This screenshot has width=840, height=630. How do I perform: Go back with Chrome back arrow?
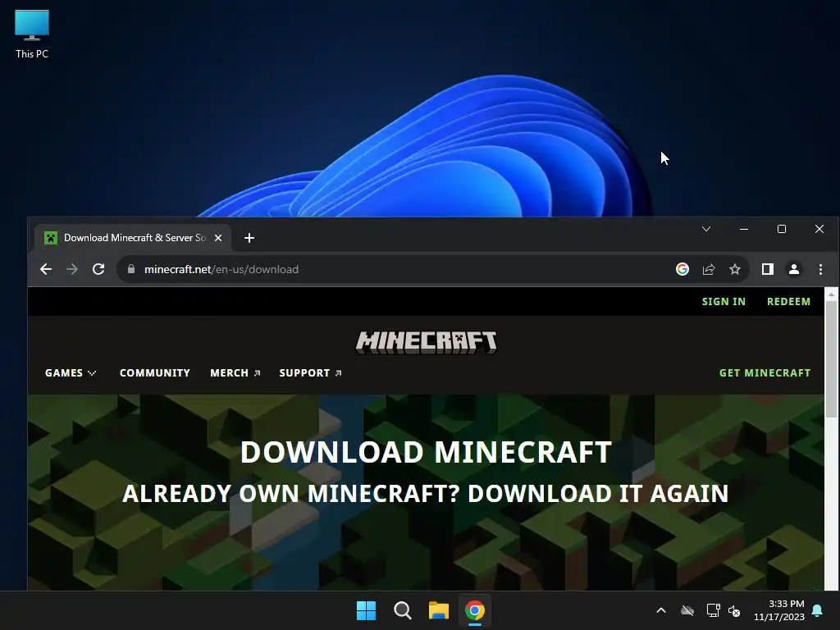(46, 269)
